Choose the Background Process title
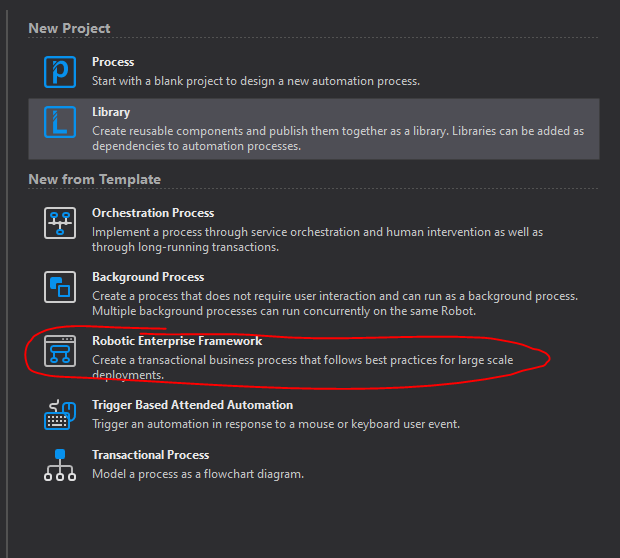Screen dimensions: 620x558 coord(148,277)
